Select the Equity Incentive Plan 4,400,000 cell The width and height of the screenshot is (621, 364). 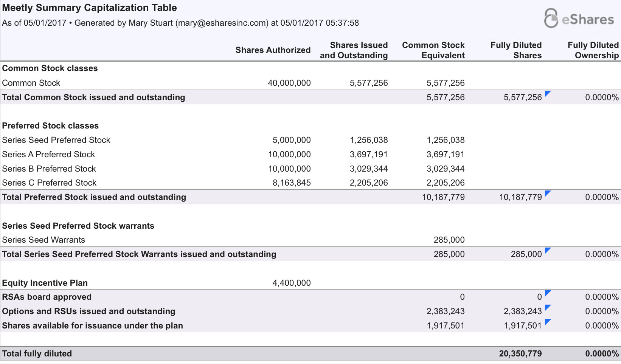tap(291, 283)
